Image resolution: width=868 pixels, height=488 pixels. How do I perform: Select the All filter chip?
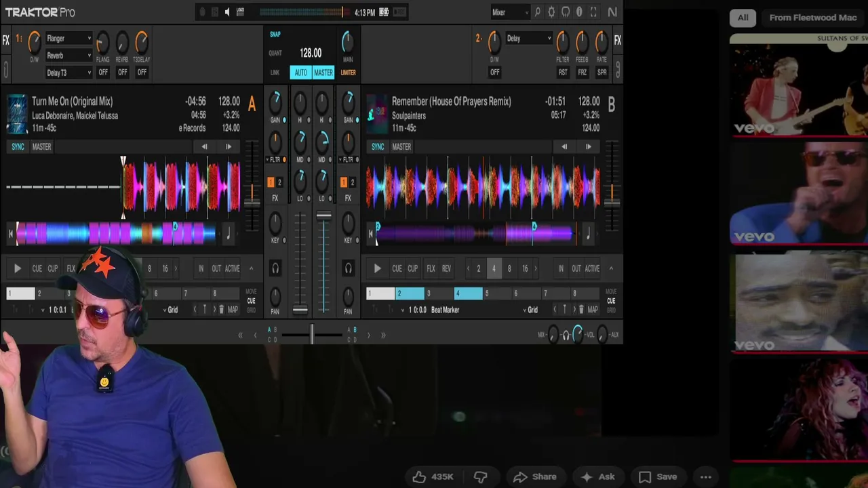click(743, 18)
